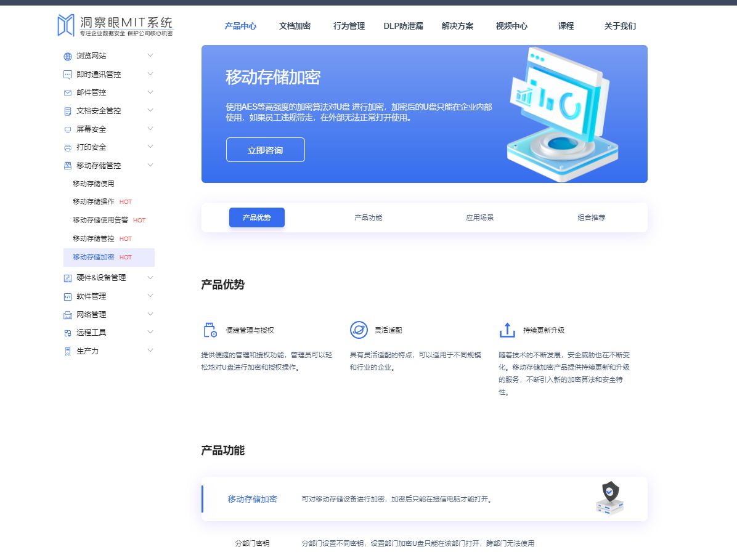
Task: Click the banner title 移动存储加密
Action: tap(273, 77)
